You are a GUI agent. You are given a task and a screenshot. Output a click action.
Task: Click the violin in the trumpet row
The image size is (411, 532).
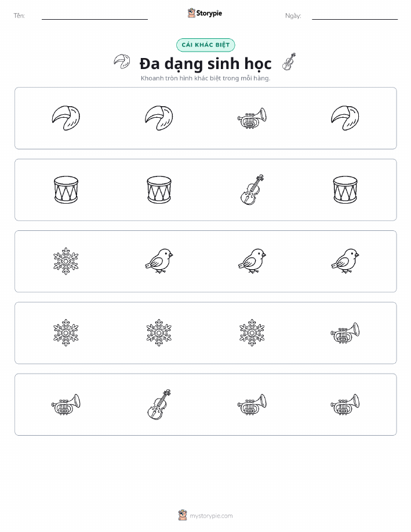click(159, 404)
